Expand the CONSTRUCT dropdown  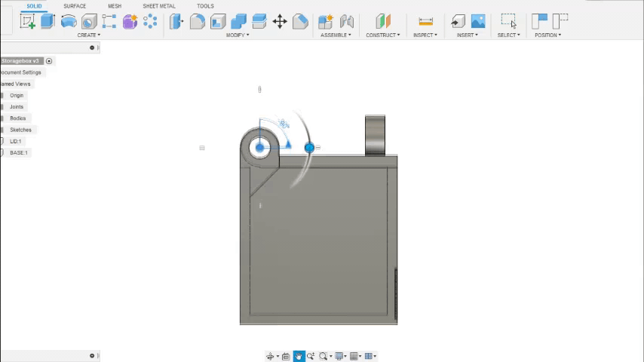(382, 35)
